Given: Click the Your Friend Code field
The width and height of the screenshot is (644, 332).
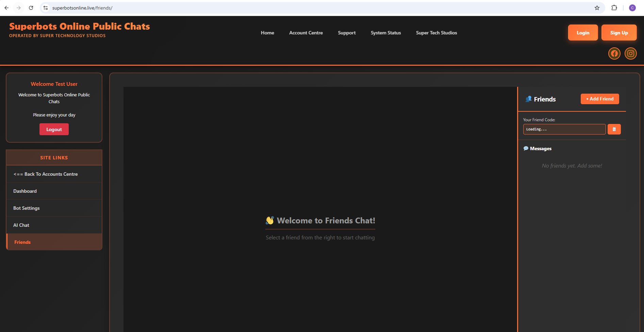Looking at the screenshot, I should [x=564, y=129].
